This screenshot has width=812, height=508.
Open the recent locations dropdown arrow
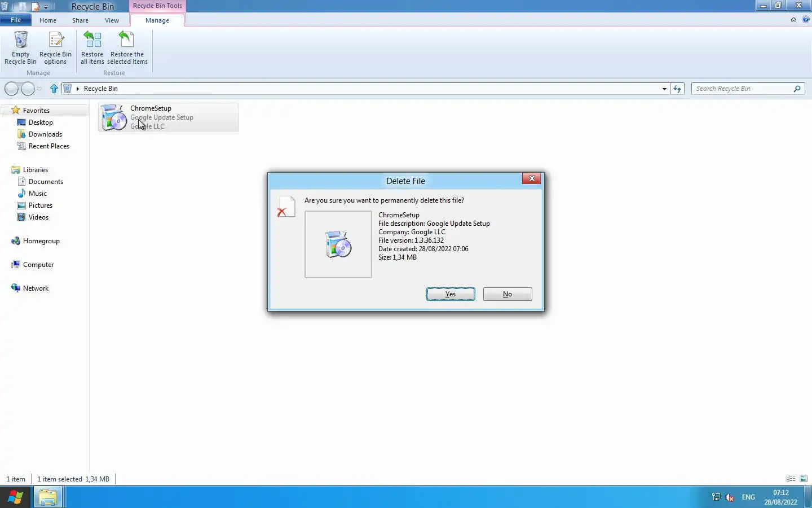[39, 89]
